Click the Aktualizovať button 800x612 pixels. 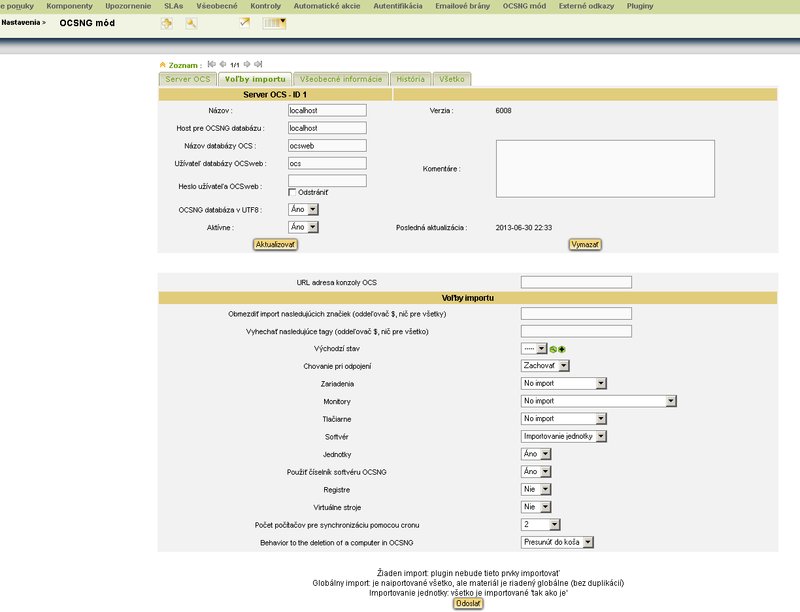[x=275, y=245]
